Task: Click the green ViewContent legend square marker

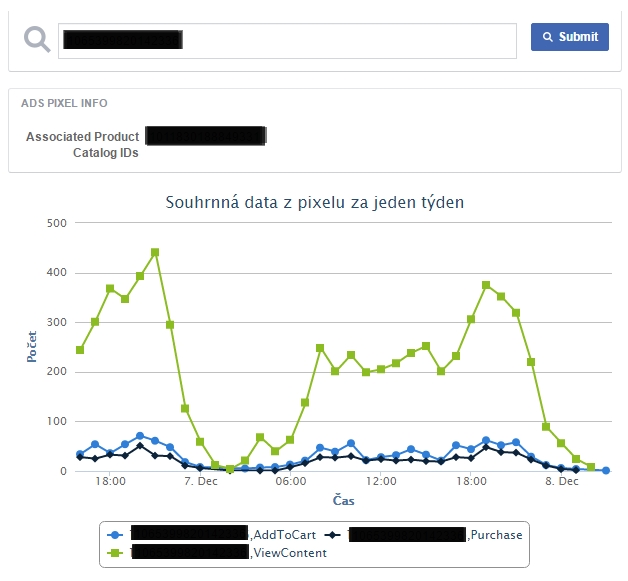Action: click(x=115, y=553)
